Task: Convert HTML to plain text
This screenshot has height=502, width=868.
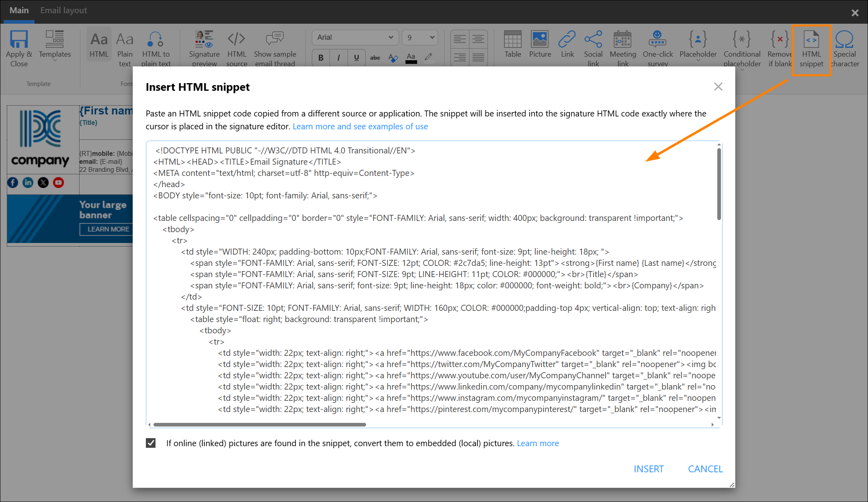Action: 156,48
